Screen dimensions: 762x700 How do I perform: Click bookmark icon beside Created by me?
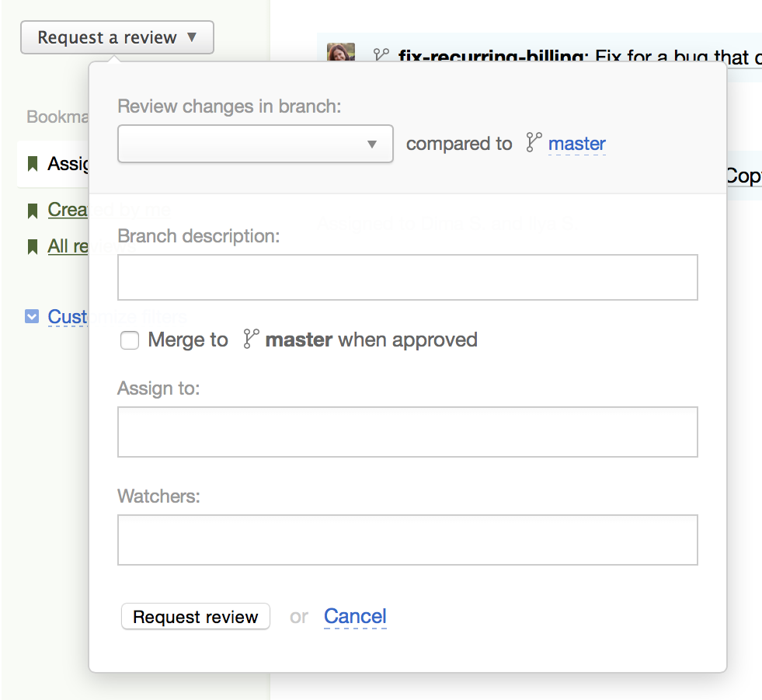(x=33, y=211)
